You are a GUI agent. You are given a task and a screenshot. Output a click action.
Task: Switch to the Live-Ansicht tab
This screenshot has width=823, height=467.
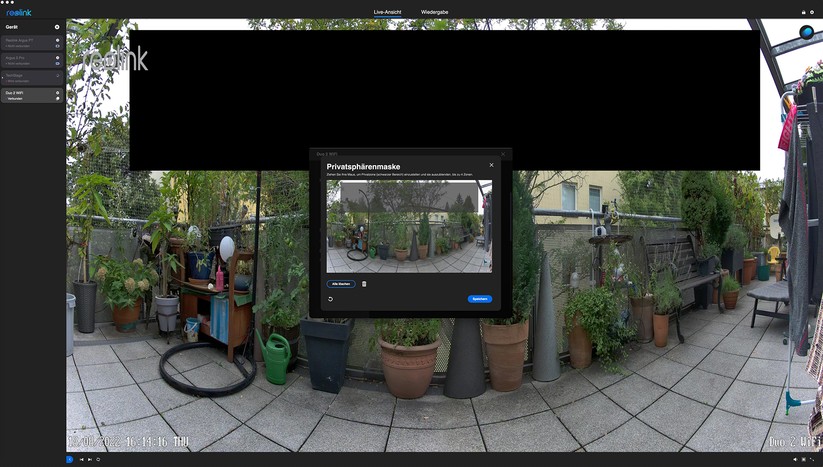387,12
